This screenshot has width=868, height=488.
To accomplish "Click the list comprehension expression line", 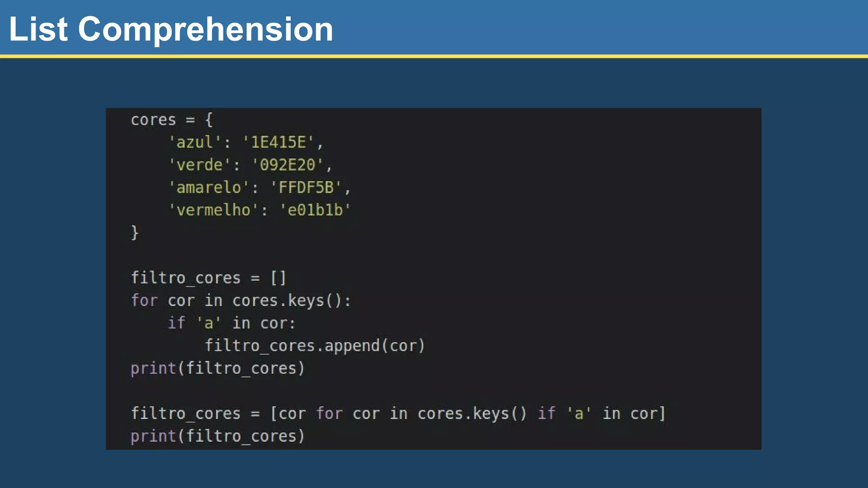I will click(x=398, y=413).
